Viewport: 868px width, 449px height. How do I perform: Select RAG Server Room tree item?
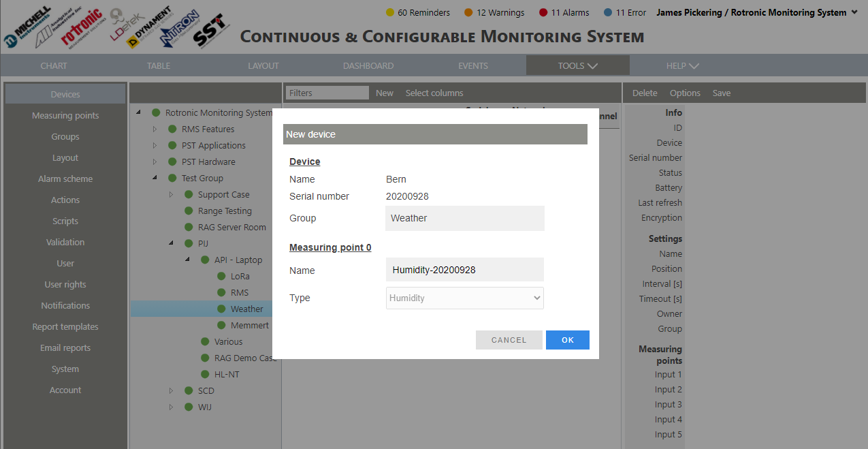(x=232, y=227)
